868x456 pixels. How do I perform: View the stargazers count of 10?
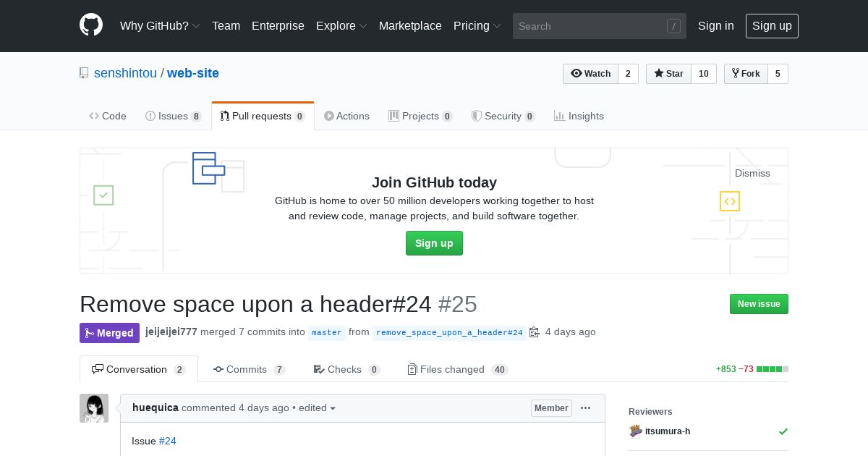click(704, 74)
